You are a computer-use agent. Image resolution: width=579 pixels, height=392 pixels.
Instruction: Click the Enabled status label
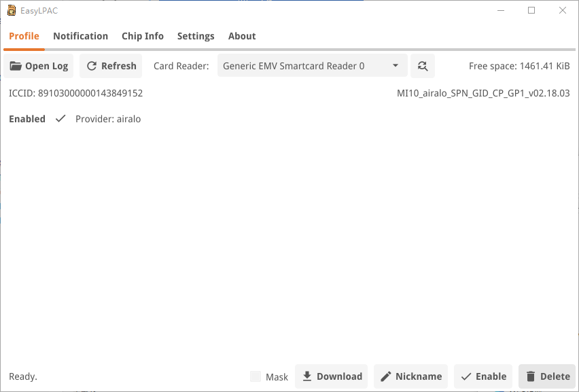point(27,119)
